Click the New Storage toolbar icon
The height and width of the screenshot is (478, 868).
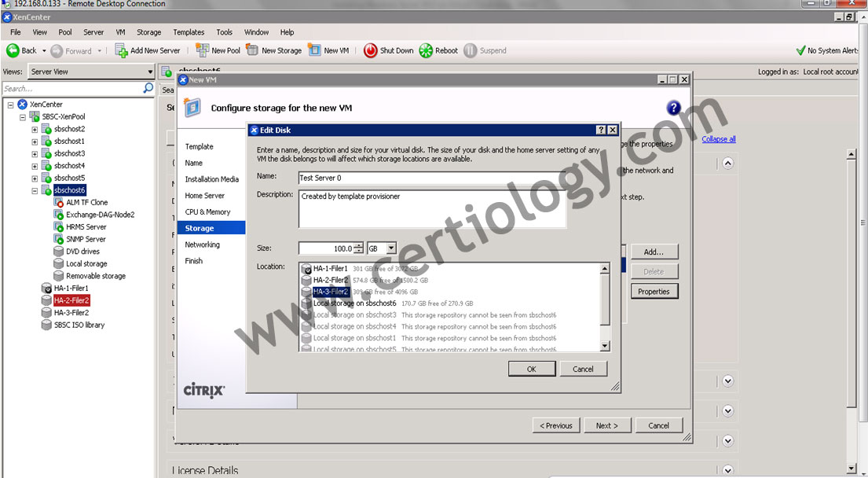252,50
